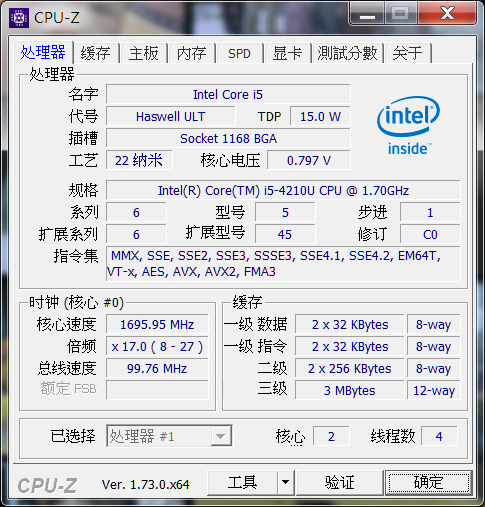The image size is (485, 507).
Task: Select the 处理器 tab
Action: click(43, 52)
